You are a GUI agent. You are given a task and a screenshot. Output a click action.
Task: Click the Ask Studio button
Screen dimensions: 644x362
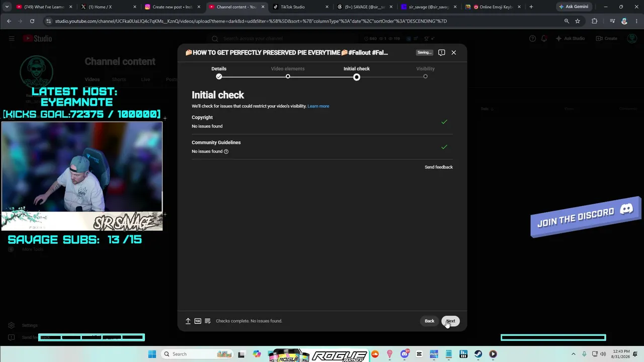pos(570,39)
